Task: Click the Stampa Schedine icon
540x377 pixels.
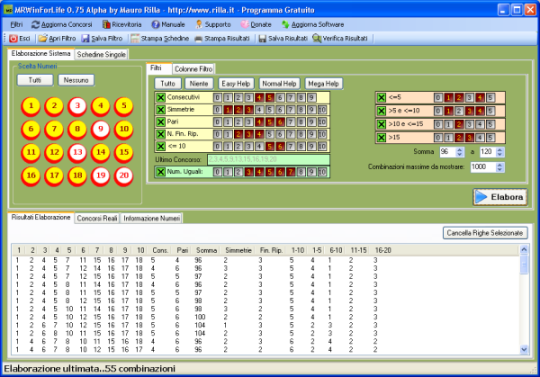Action: pos(135,38)
